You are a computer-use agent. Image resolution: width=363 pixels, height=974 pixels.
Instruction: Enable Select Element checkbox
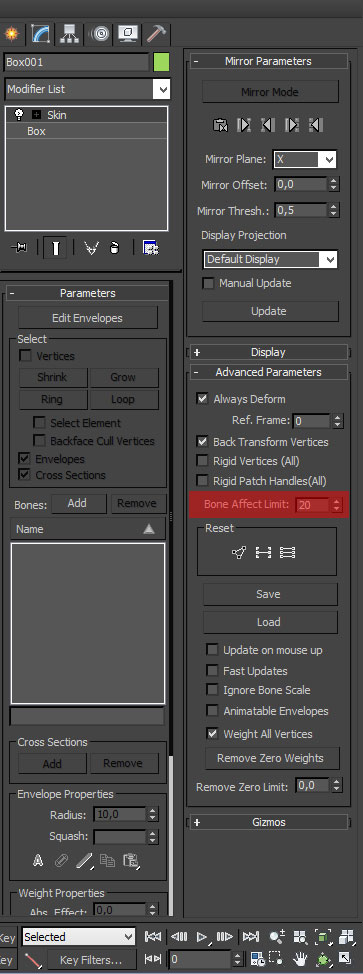pos(40,422)
